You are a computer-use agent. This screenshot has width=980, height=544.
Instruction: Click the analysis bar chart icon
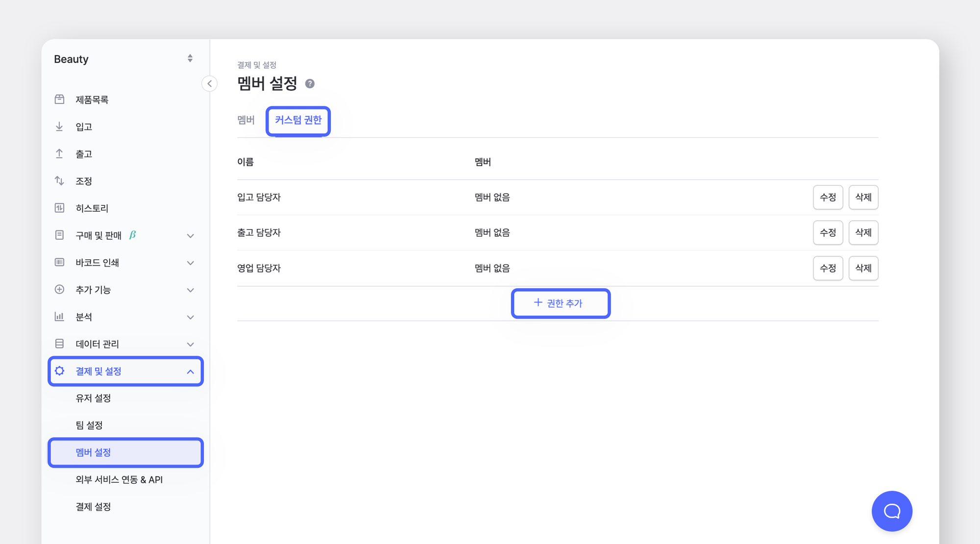pos(59,317)
